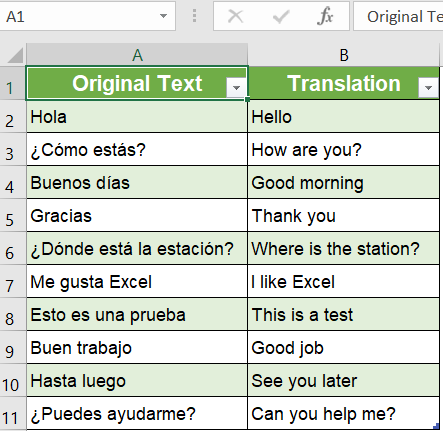Image resolution: width=443 pixels, height=431 pixels.
Task: Click the table resize handle at bottom-right corner
Action: coord(436,426)
